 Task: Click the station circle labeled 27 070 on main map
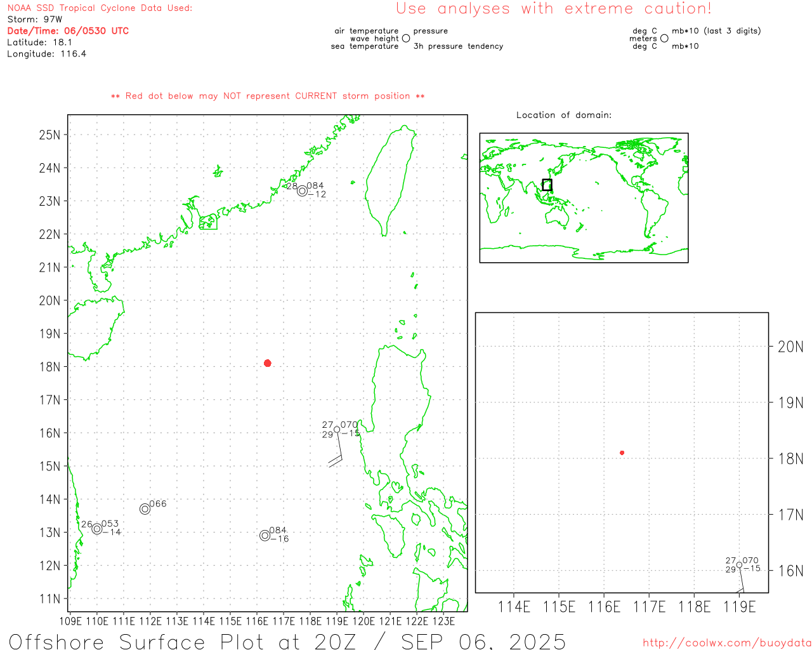tap(337, 430)
